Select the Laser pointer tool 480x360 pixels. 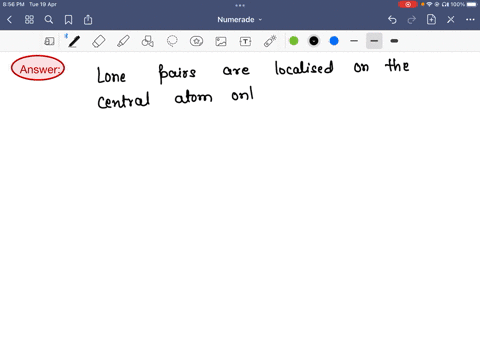pos(270,41)
